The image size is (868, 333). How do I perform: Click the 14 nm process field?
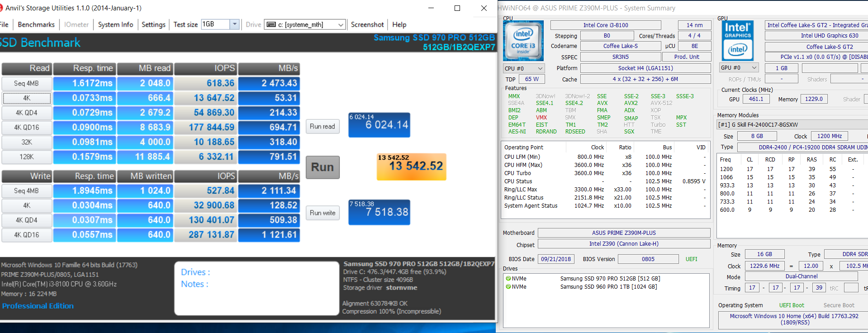point(694,25)
